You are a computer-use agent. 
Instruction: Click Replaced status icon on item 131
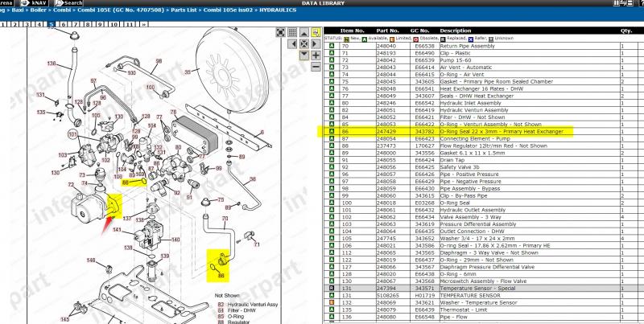(x=331, y=287)
